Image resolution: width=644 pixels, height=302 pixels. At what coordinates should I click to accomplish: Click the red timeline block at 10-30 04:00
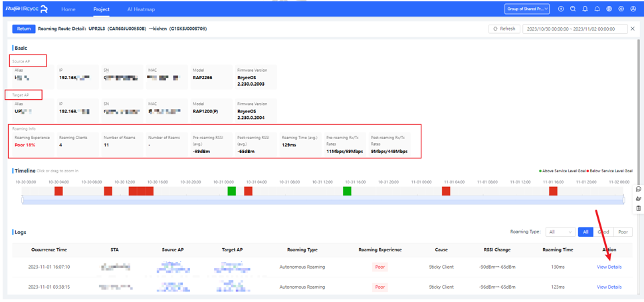click(58, 191)
